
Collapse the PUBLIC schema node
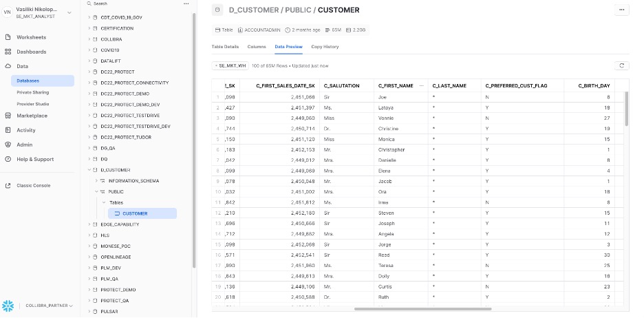97,192
